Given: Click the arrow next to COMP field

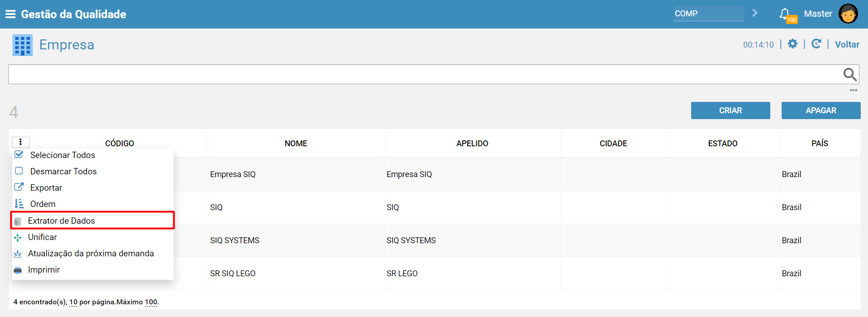Looking at the screenshot, I should 754,13.
